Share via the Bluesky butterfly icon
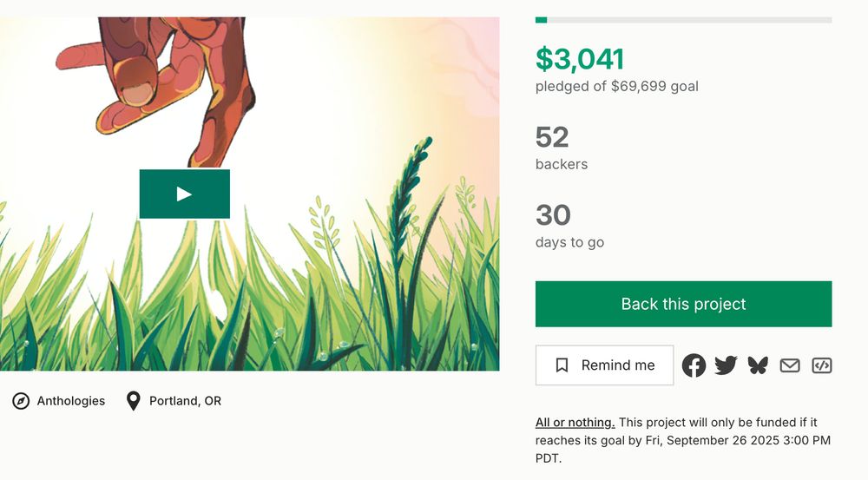 758,365
